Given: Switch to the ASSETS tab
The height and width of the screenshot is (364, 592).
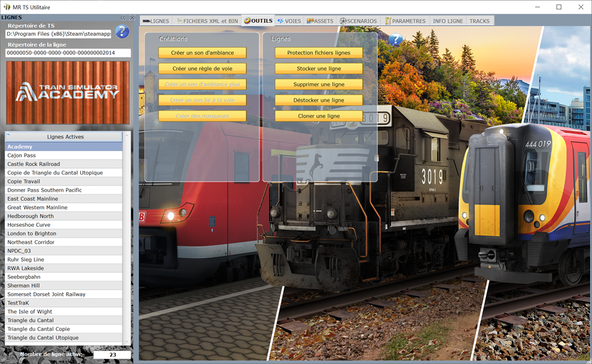Looking at the screenshot, I should click(319, 21).
